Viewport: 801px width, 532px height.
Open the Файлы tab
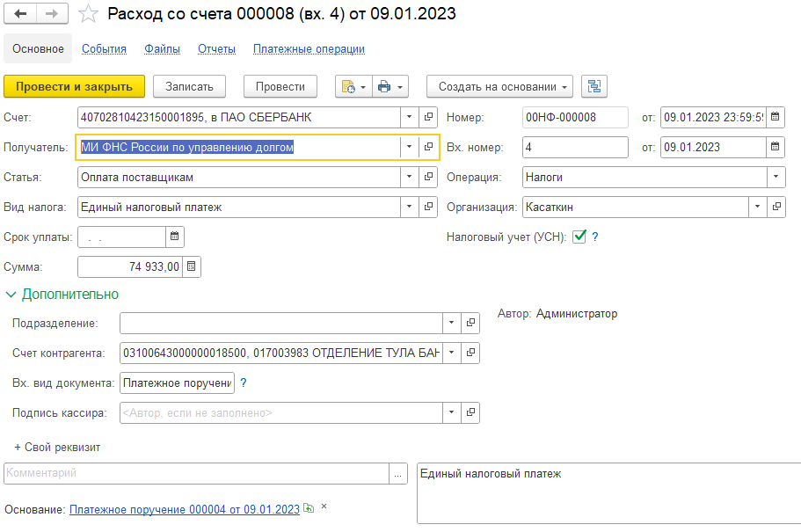162,49
